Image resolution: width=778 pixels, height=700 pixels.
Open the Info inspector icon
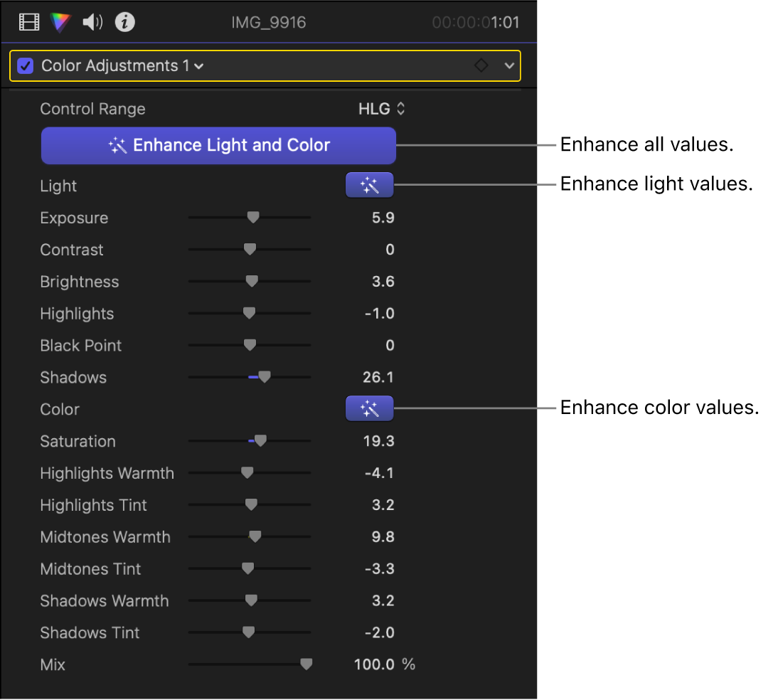[x=124, y=22]
